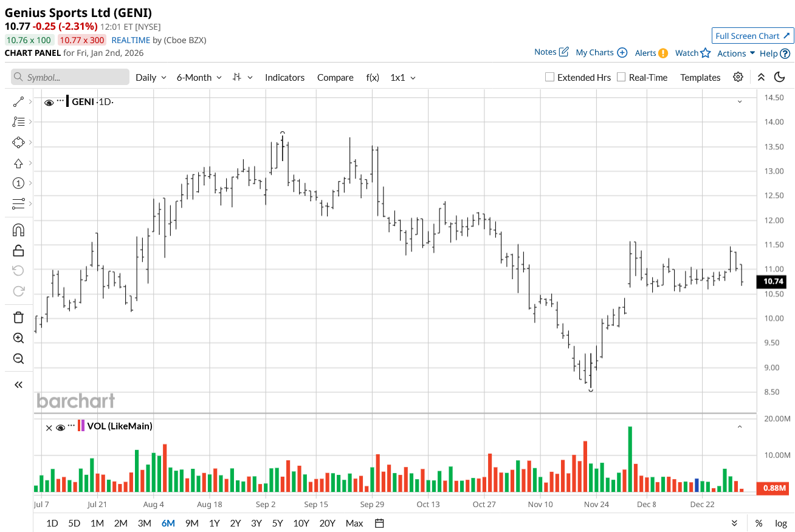The width and height of the screenshot is (795, 532).
Task: Click the Help link
Action: tap(769, 53)
